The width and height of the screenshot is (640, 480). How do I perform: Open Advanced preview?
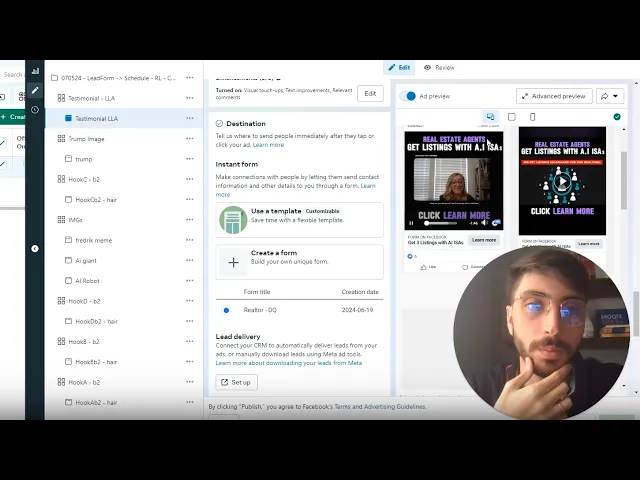coord(554,96)
